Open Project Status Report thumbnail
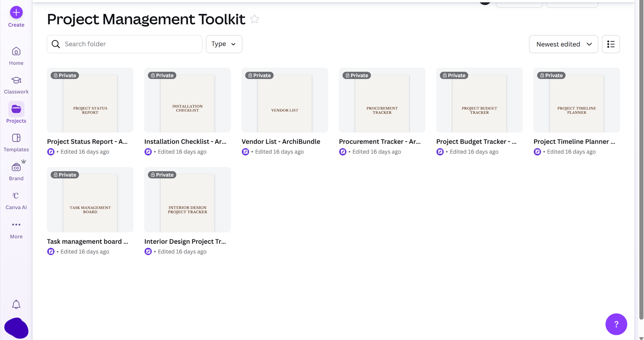644x340 pixels. tap(90, 100)
